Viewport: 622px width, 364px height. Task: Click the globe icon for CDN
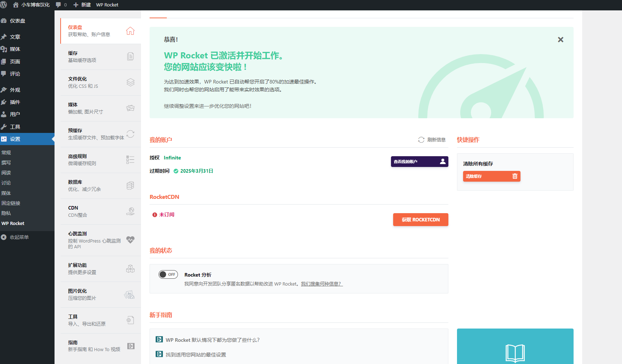pyautogui.click(x=131, y=211)
